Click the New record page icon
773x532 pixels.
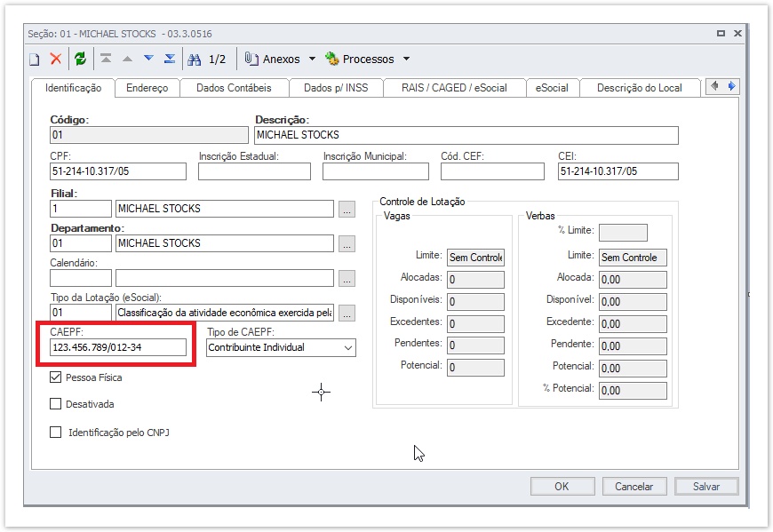pos(34,60)
